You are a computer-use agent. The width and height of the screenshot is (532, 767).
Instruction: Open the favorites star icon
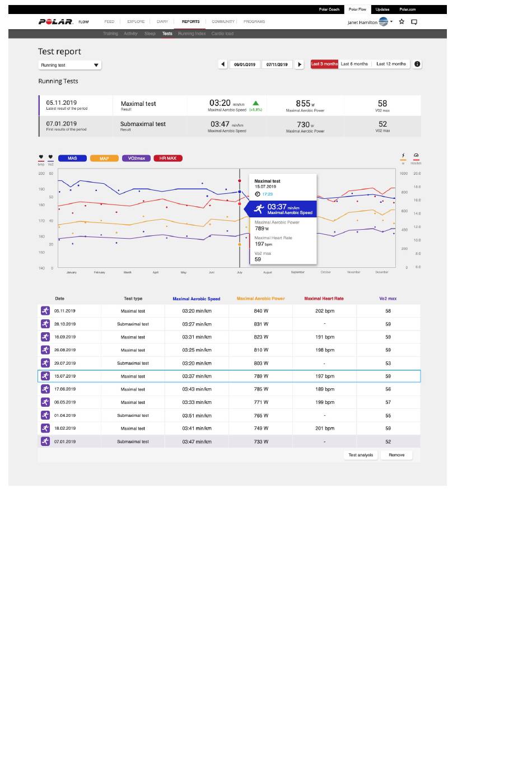pos(402,22)
